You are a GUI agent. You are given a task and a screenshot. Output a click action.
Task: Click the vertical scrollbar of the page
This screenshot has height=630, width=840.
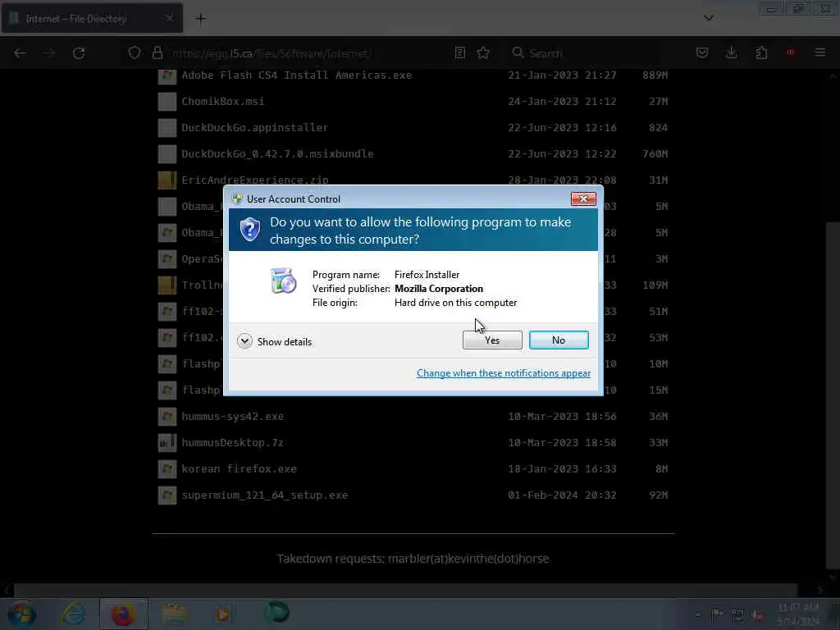(833, 396)
